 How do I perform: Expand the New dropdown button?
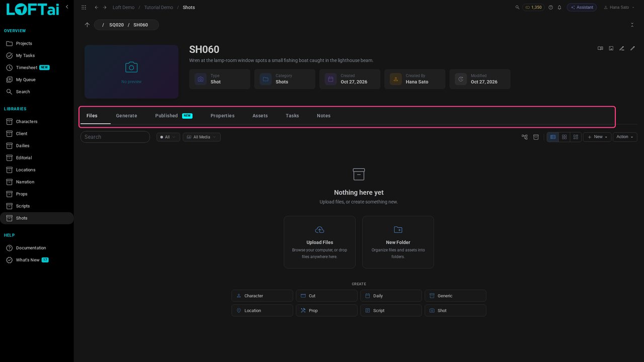tap(597, 137)
